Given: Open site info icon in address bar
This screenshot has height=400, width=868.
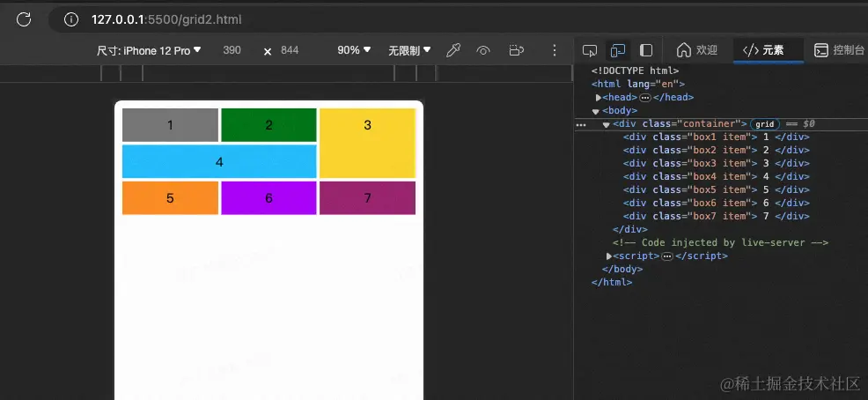Looking at the screenshot, I should (x=70, y=20).
